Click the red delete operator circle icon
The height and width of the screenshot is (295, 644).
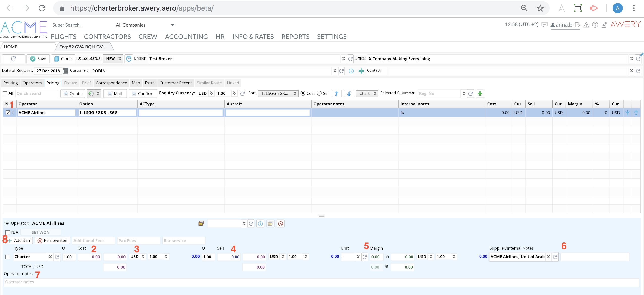point(280,224)
